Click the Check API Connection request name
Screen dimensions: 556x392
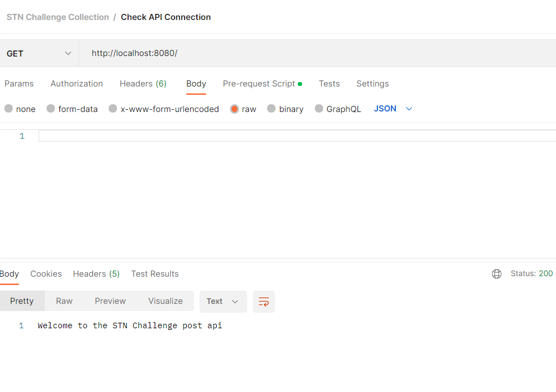[x=166, y=17]
